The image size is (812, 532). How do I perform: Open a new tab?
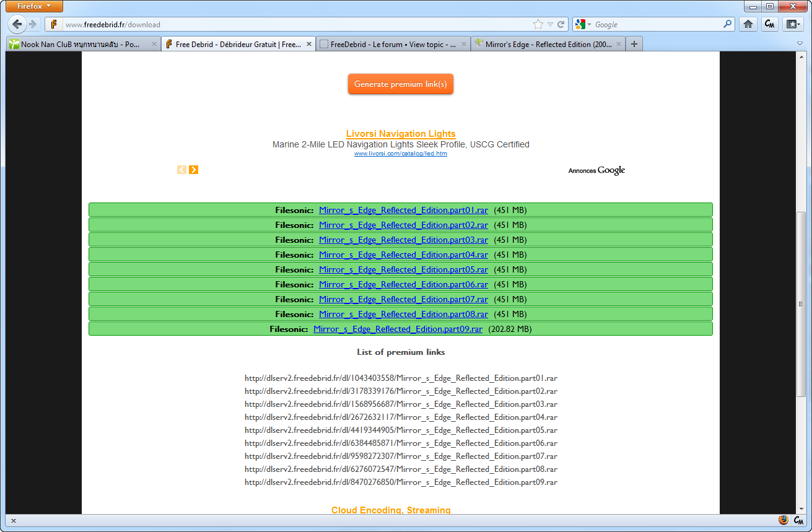click(x=634, y=44)
